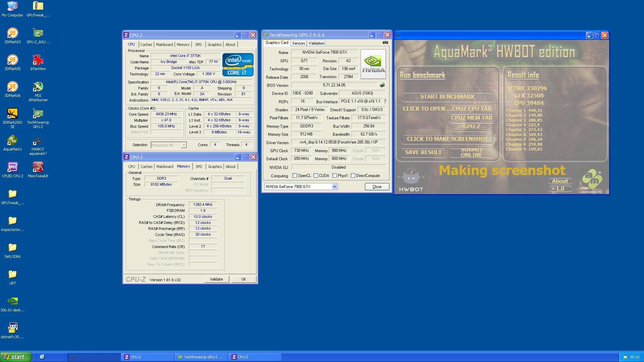Toggle the PhysX checkbox in GPU-Z
Image resolution: width=644 pixels, height=362 pixels.
(x=334, y=176)
